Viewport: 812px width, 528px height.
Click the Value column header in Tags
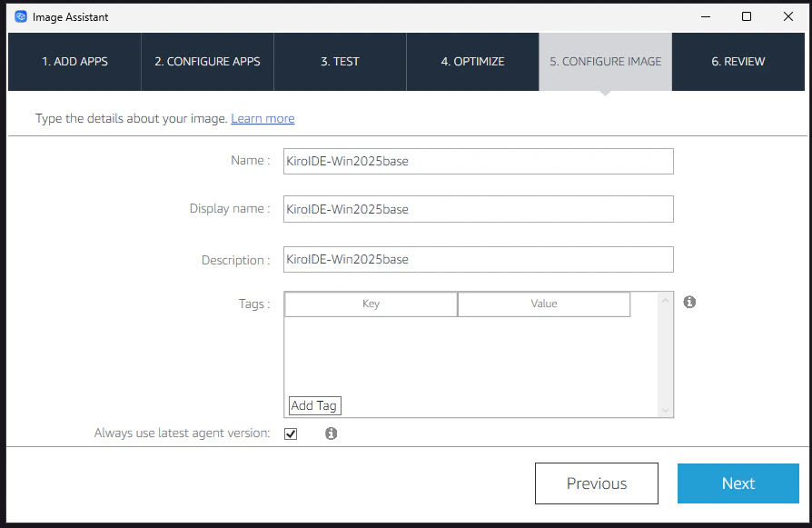click(x=544, y=304)
